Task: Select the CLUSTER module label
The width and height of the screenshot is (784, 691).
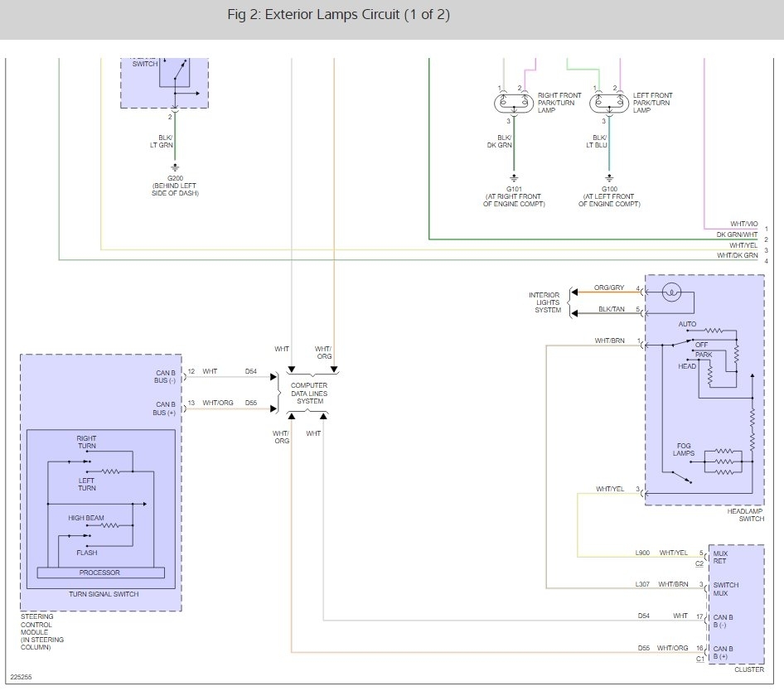Action: (x=748, y=670)
